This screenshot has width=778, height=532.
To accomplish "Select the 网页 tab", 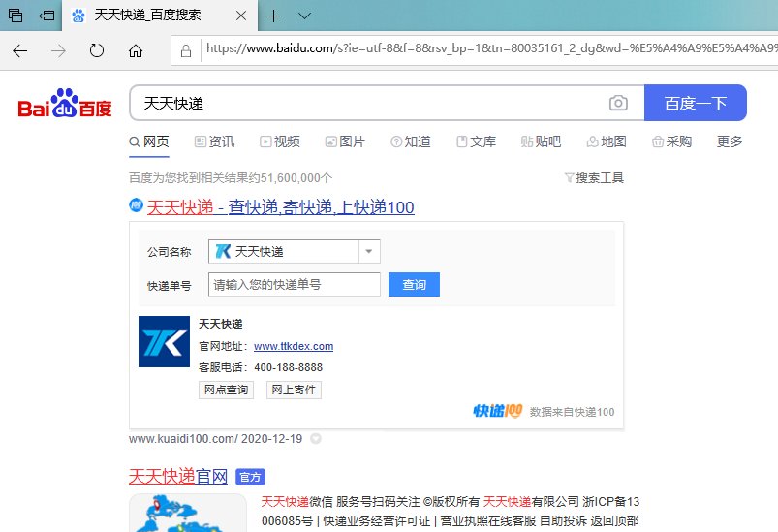I will click(149, 141).
